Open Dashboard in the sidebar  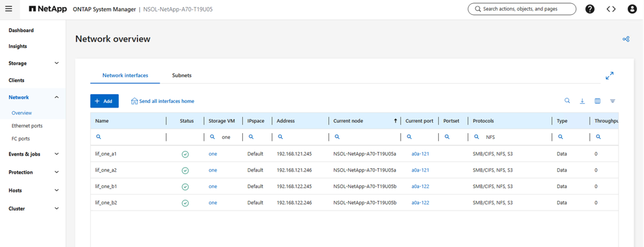point(21,31)
